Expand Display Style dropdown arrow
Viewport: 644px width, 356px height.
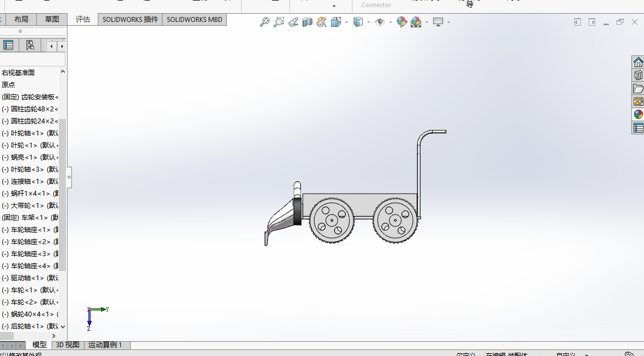(368, 22)
